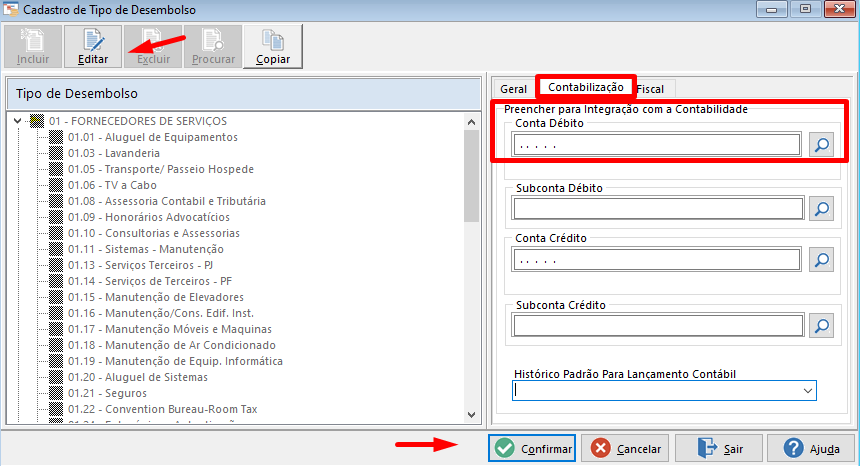860x466 pixels.
Task: Select 01.20 - Aluguel de Sistemas
Action: (x=138, y=377)
